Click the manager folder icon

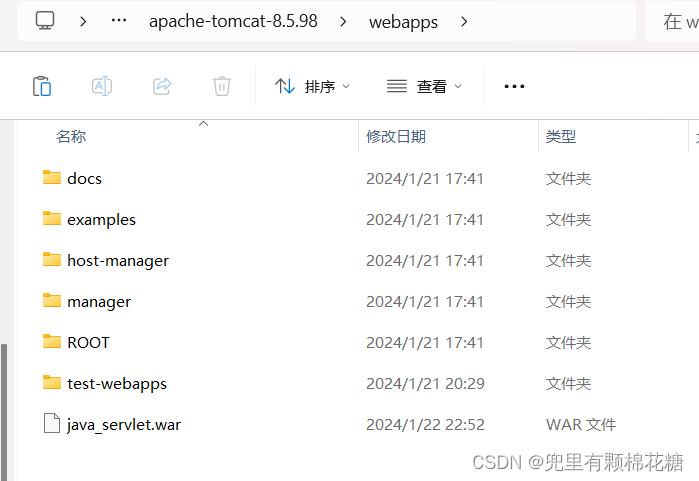[52, 300]
